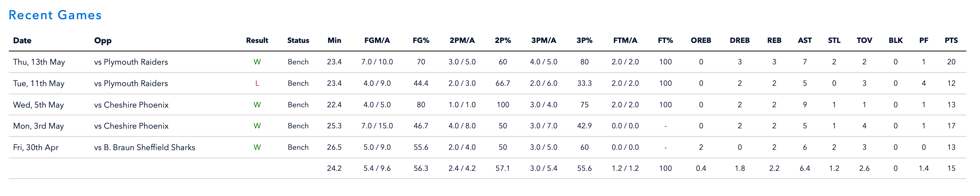Click the Status column header
The height and width of the screenshot is (196, 980).
pyautogui.click(x=298, y=40)
